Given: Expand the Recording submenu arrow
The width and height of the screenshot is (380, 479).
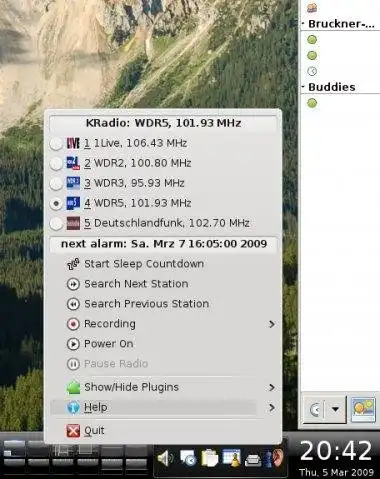Looking at the screenshot, I should [272, 324].
